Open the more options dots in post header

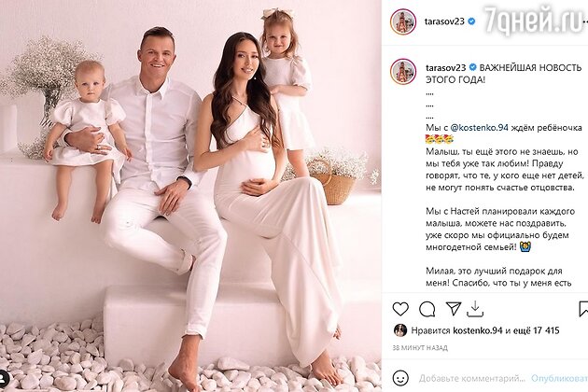(585, 21)
